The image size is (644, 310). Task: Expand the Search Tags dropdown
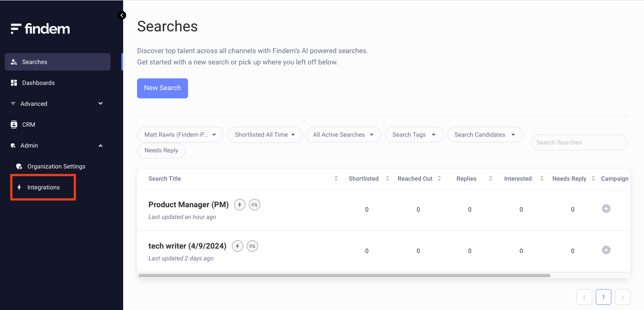coord(414,135)
